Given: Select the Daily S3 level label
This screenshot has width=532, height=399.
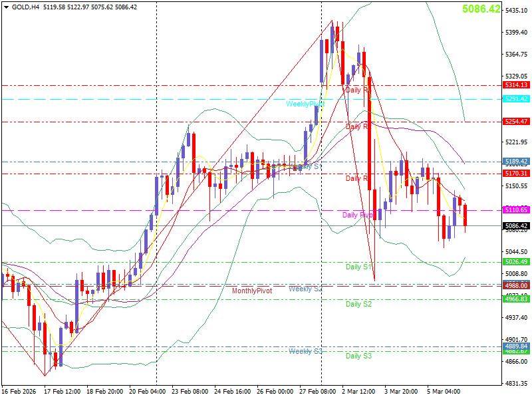Looking at the screenshot, I should point(358,356).
